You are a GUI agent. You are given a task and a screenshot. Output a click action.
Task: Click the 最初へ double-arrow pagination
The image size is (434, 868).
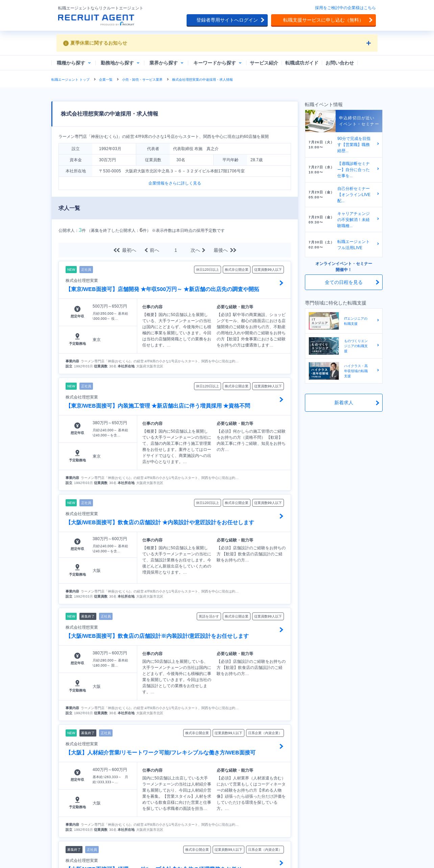[x=125, y=250]
